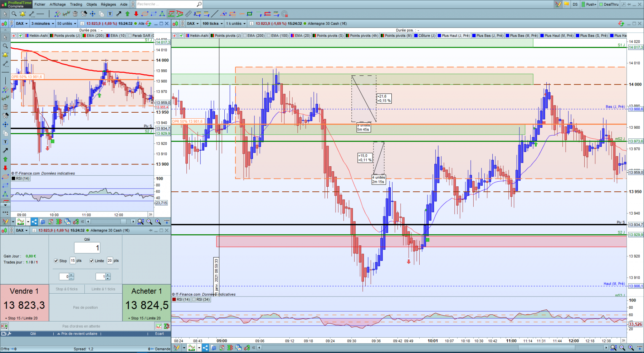644x353 pixels.
Task: Click the Vendre 1 sell button
Action: click(x=24, y=303)
